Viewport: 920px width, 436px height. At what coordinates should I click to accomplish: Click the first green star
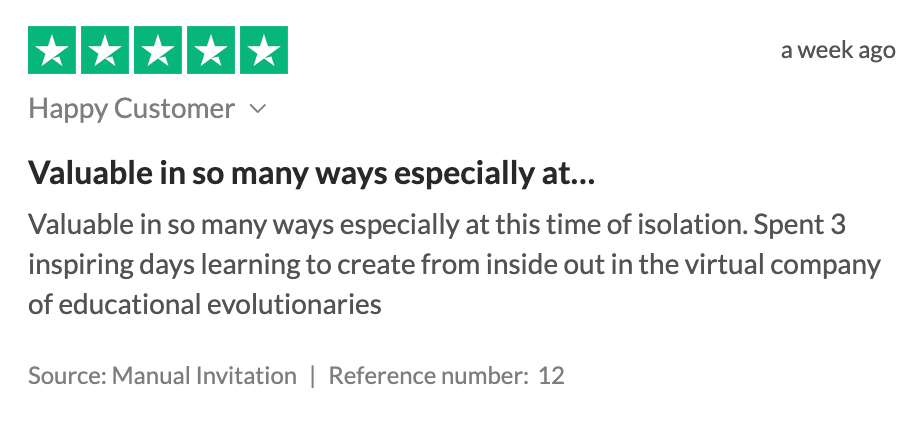(52, 50)
